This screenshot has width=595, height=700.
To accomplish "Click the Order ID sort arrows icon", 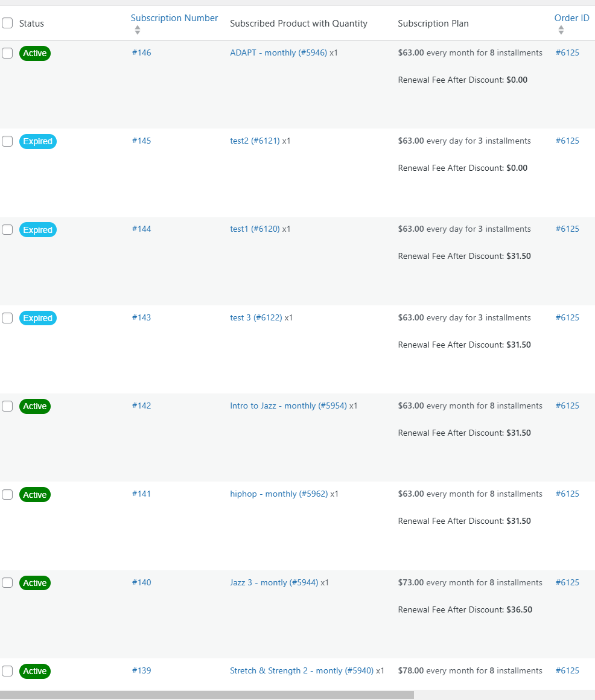I will (x=561, y=30).
